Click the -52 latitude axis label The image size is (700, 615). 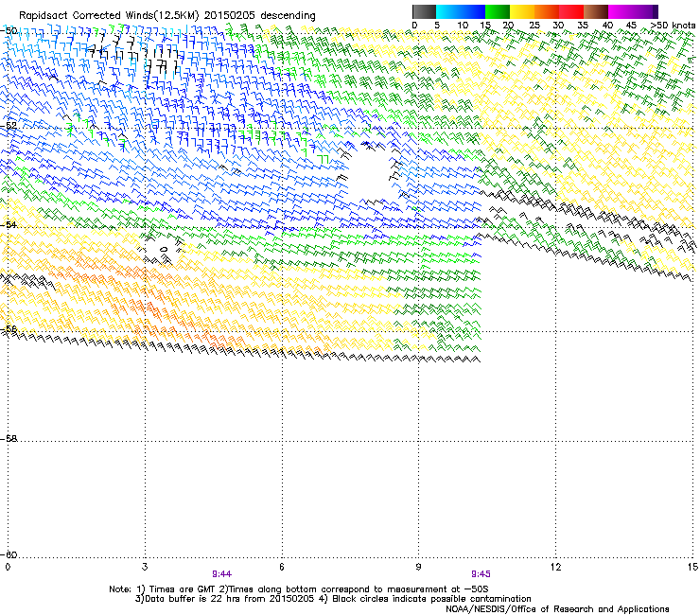point(9,126)
